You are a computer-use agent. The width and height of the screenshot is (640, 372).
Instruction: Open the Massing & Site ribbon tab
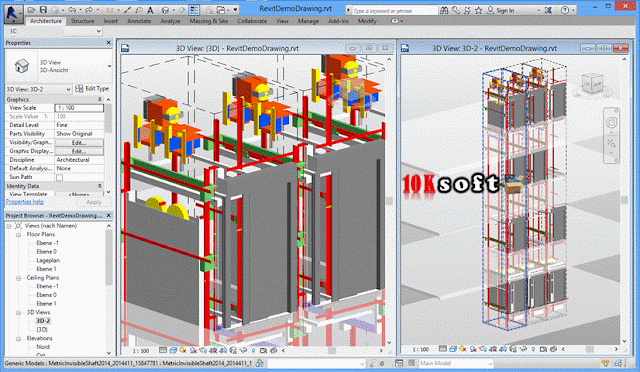[x=209, y=21]
